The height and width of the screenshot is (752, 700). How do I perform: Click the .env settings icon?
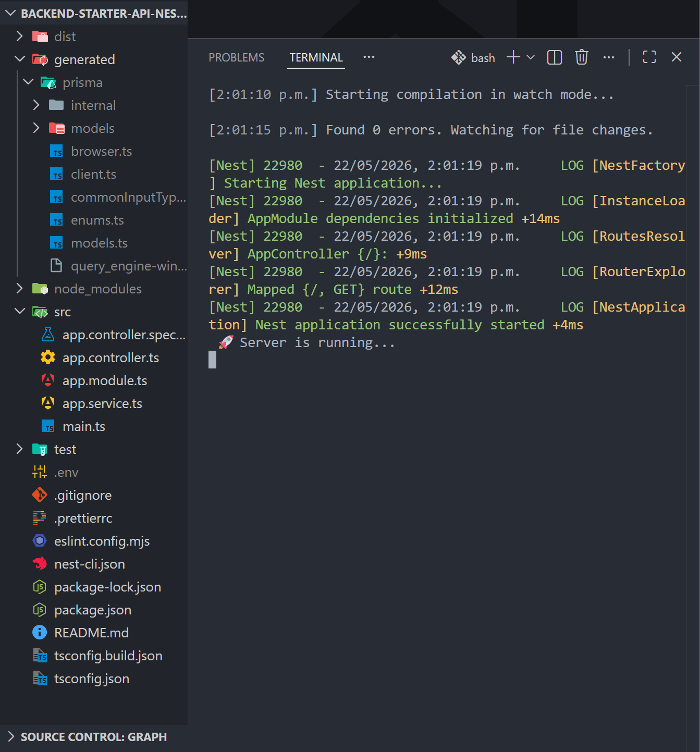coord(40,472)
